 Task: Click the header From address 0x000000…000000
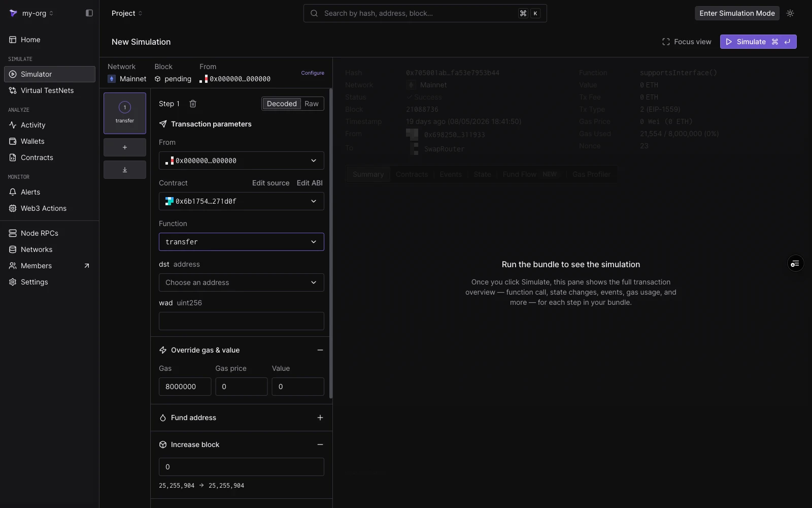pos(235,79)
